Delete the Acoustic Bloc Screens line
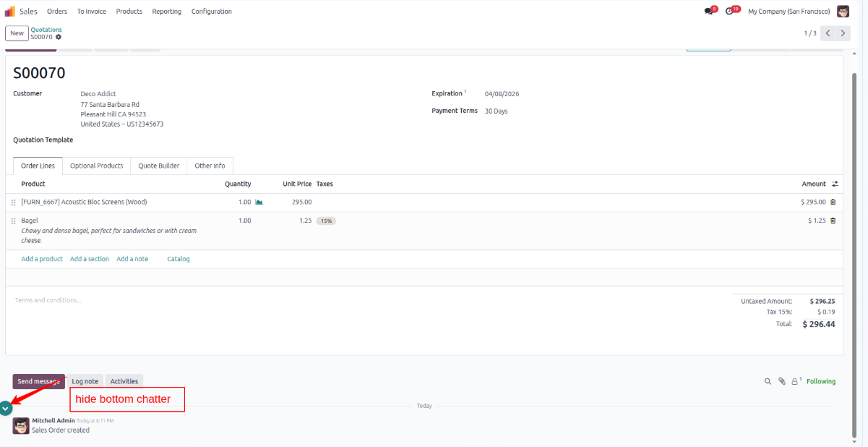868x447 pixels. 833,203
